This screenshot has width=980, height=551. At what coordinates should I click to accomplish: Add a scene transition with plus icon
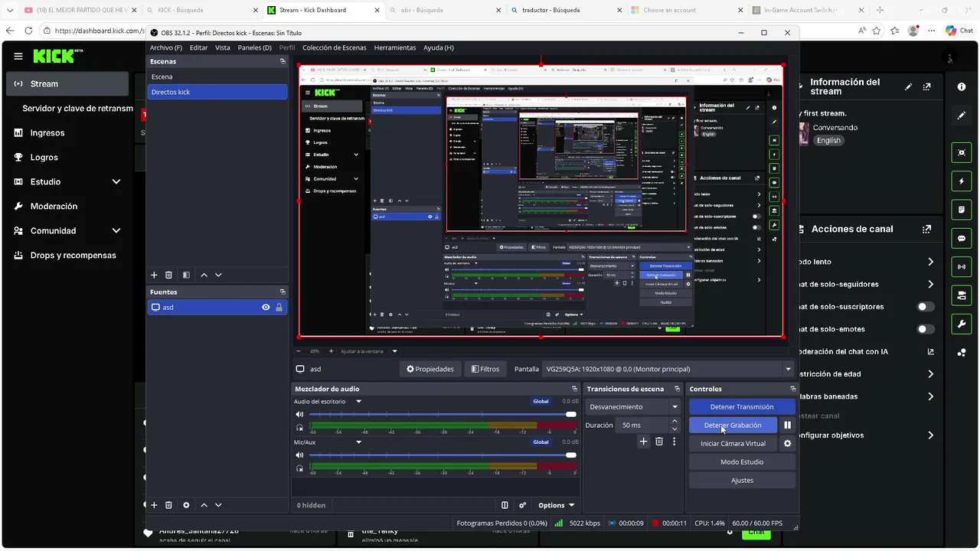click(x=643, y=442)
